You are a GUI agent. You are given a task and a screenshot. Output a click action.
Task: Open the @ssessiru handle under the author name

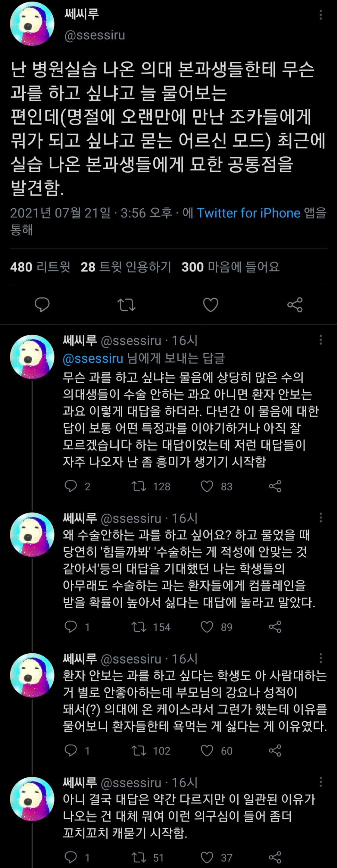tap(95, 35)
